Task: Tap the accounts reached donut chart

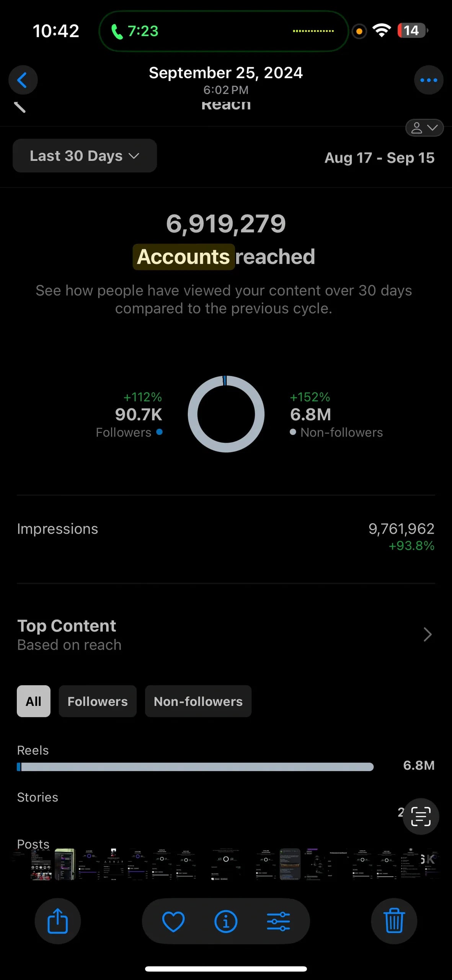Action: 226,414
